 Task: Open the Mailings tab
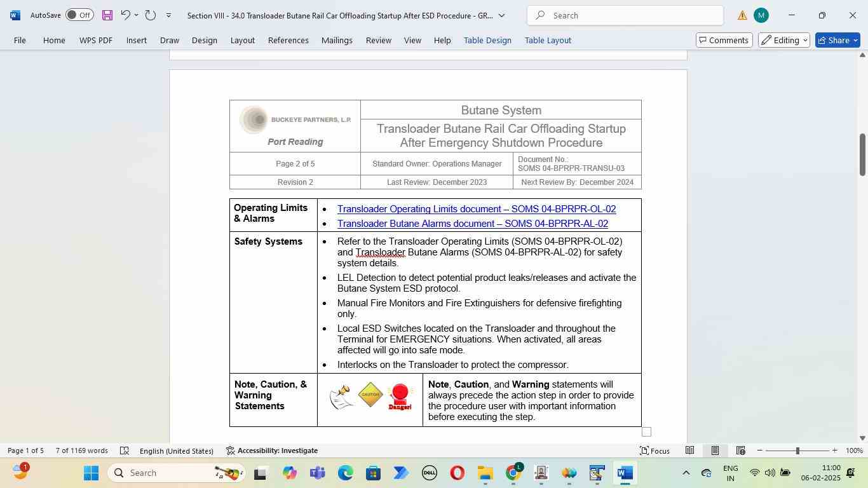click(x=337, y=40)
